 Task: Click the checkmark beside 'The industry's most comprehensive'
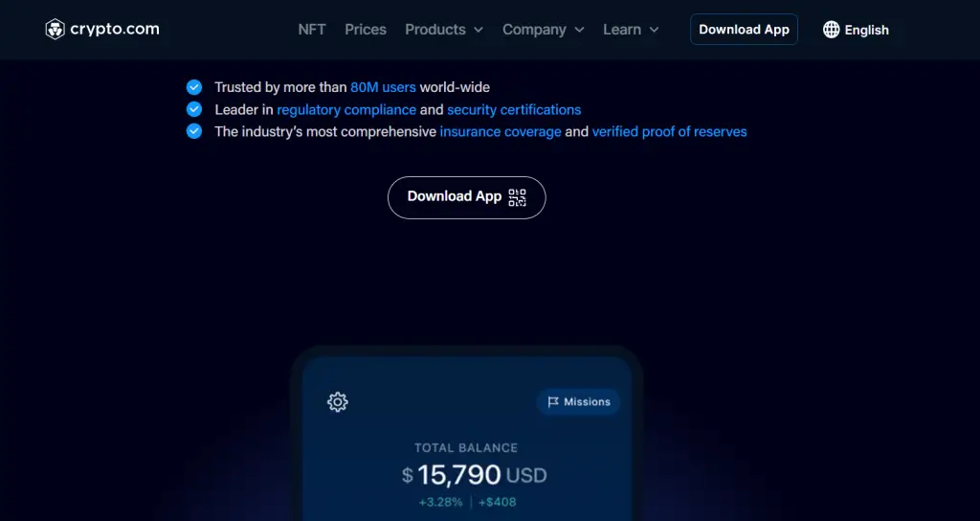(x=194, y=131)
